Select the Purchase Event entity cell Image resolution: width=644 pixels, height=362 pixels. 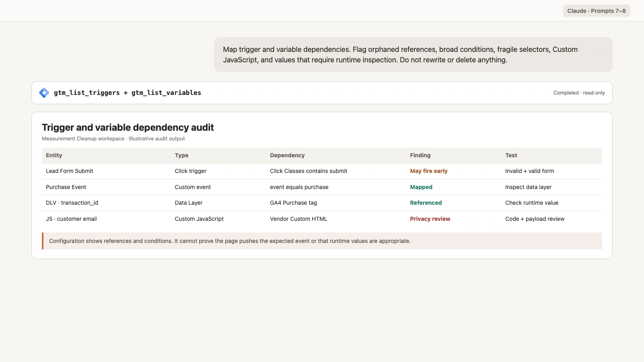(66, 187)
